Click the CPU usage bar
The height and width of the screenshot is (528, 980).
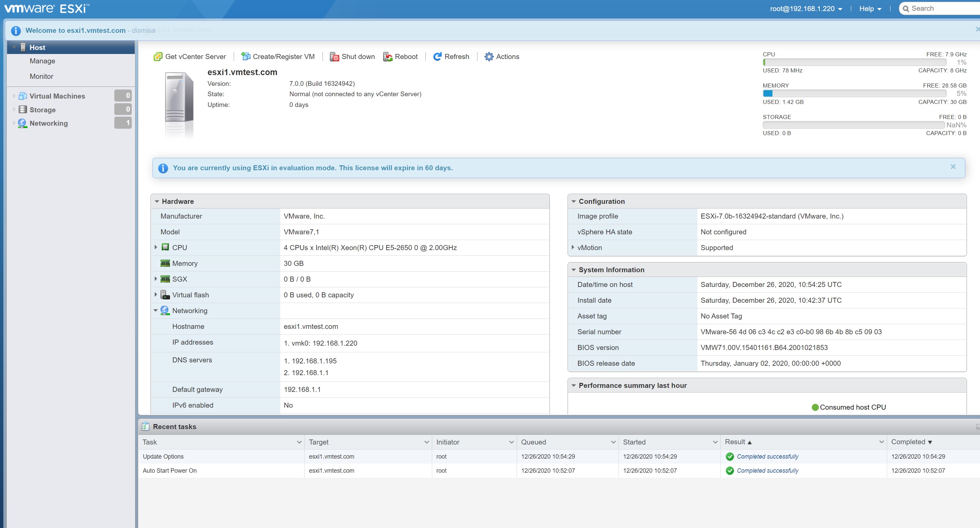coord(855,62)
